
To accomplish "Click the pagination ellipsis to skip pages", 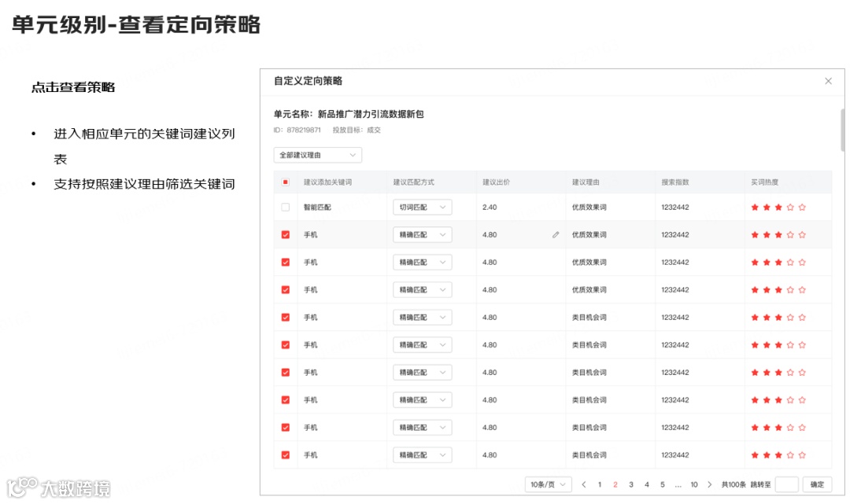I will (678, 485).
